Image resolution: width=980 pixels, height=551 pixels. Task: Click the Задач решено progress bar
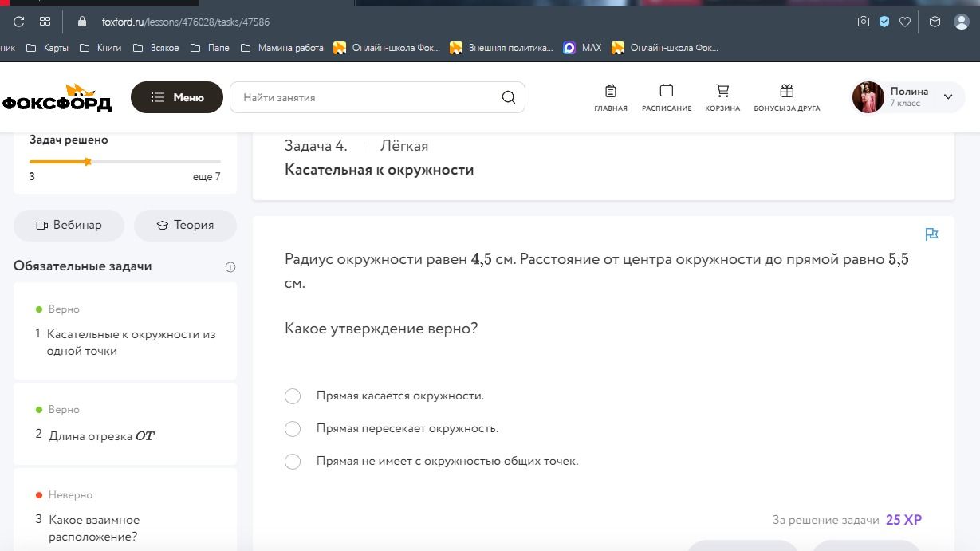point(125,162)
